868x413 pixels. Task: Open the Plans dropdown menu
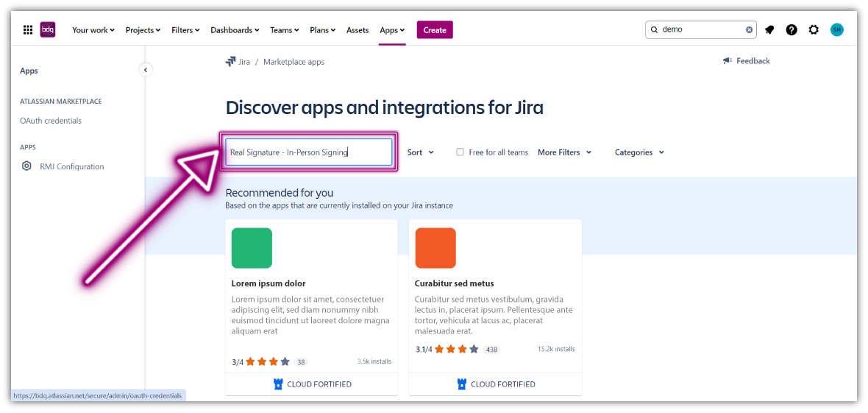(x=323, y=30)
